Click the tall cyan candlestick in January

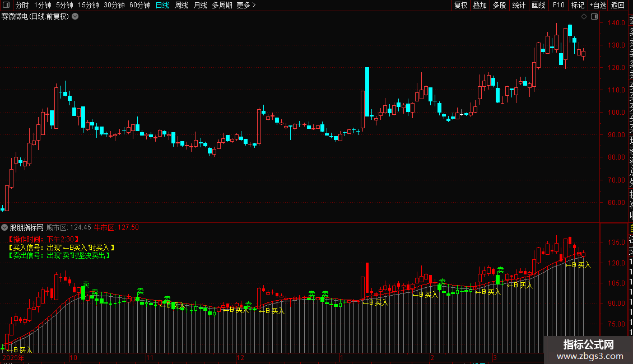[x=367, y=92]
